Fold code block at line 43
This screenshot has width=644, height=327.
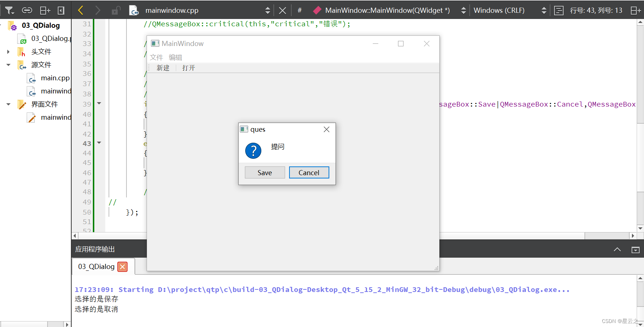pos(99,143)
